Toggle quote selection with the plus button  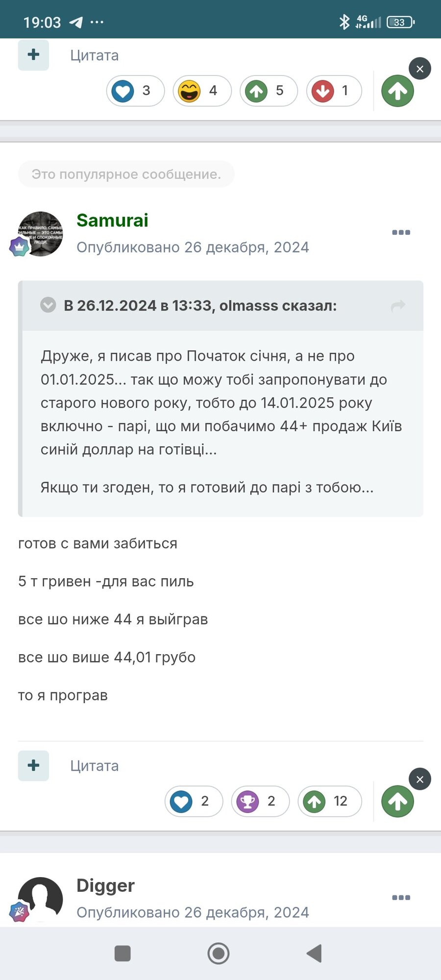tap(33, 765)
